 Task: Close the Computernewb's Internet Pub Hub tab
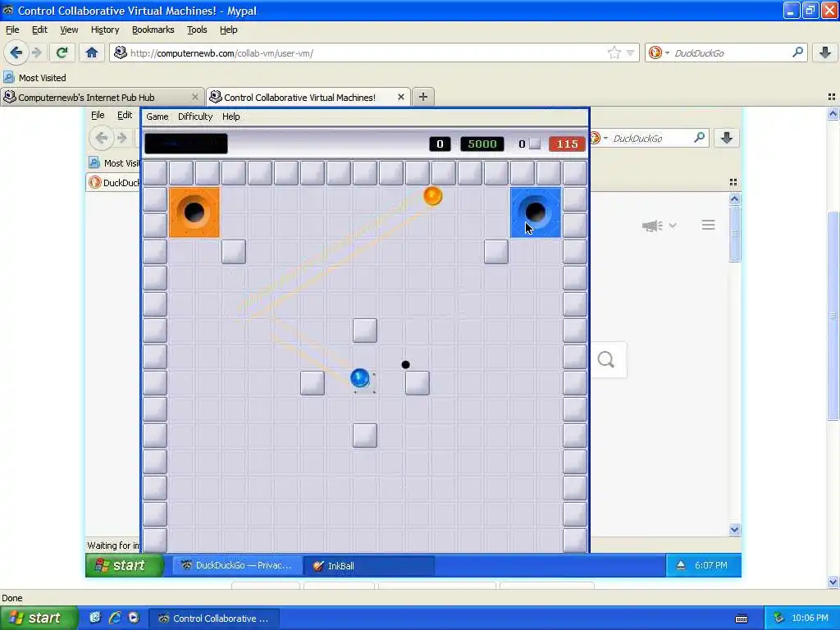point(195,97)
